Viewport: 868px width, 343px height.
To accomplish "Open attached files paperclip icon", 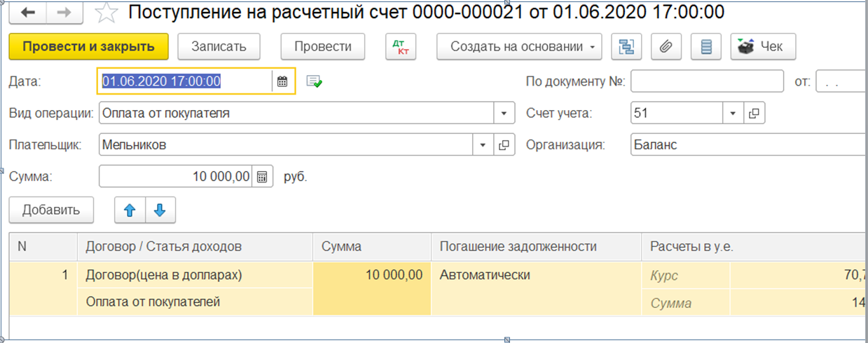I will point(666,47).
